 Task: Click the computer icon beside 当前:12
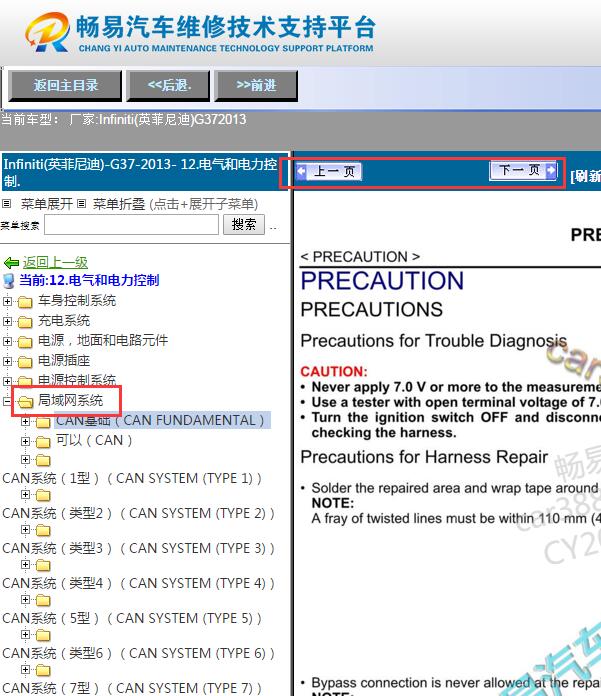click(x=8, y=281)
